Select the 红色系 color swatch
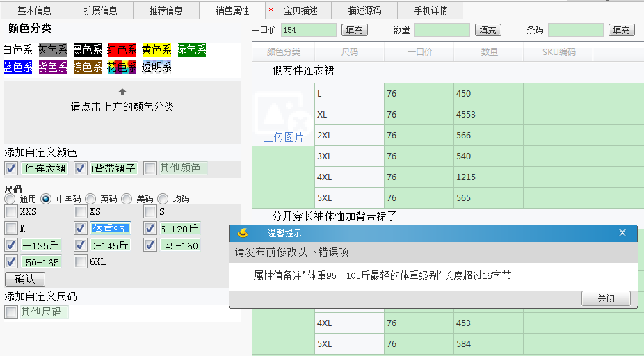This screenshot has width=644, height=356. [x=122, y=50]
